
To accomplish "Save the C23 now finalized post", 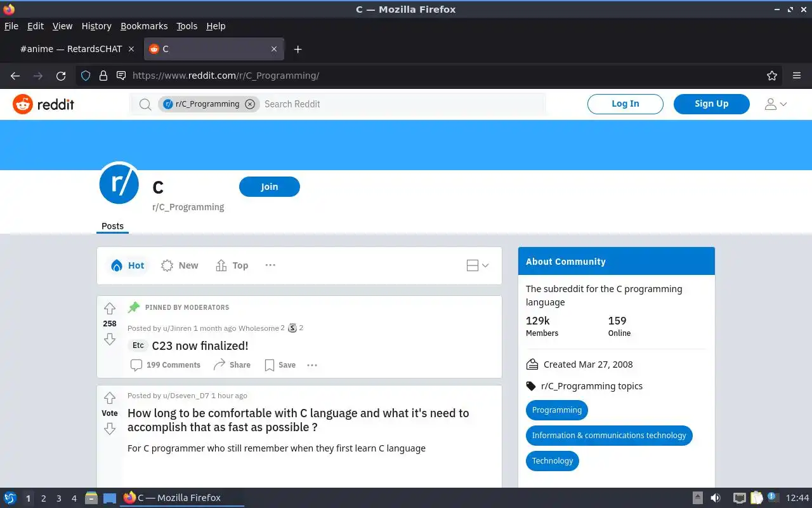I will pyautogui.click(x=280, y=365).
